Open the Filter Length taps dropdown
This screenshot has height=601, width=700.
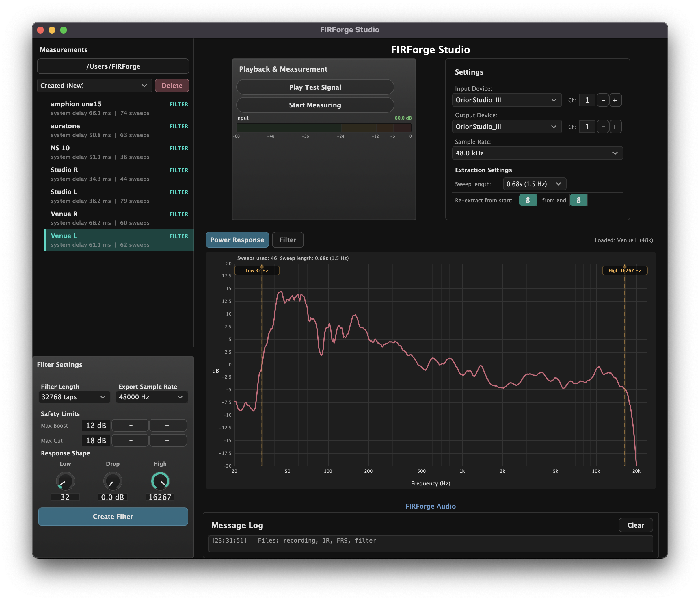click(74, 397)
